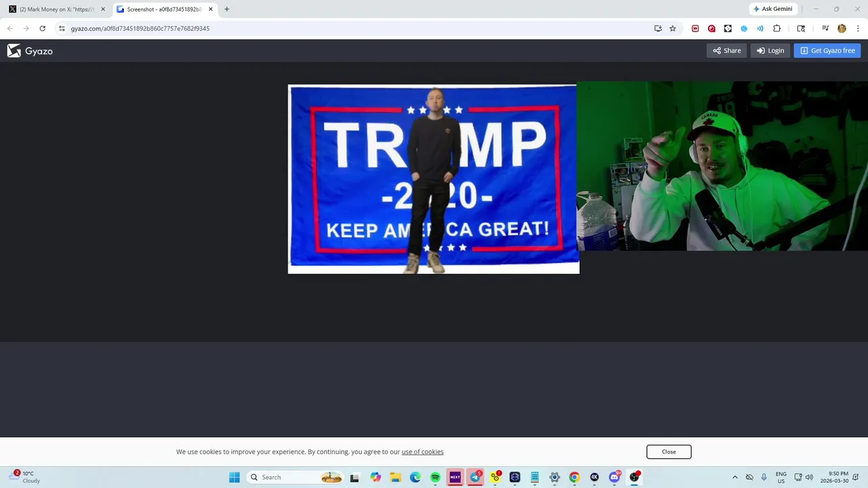Bookmark this page with the star
Screen dimensions: 868x488
click(673, 28)
